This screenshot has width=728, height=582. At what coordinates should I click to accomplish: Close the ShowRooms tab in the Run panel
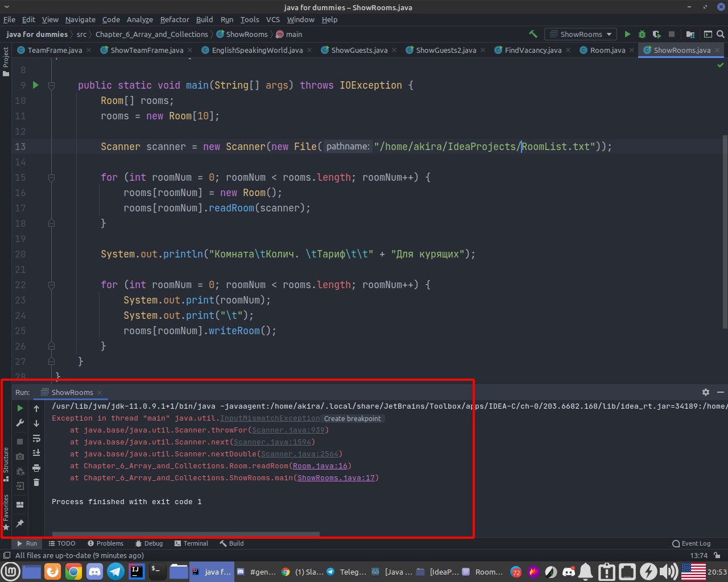click(x=100, y=393)
